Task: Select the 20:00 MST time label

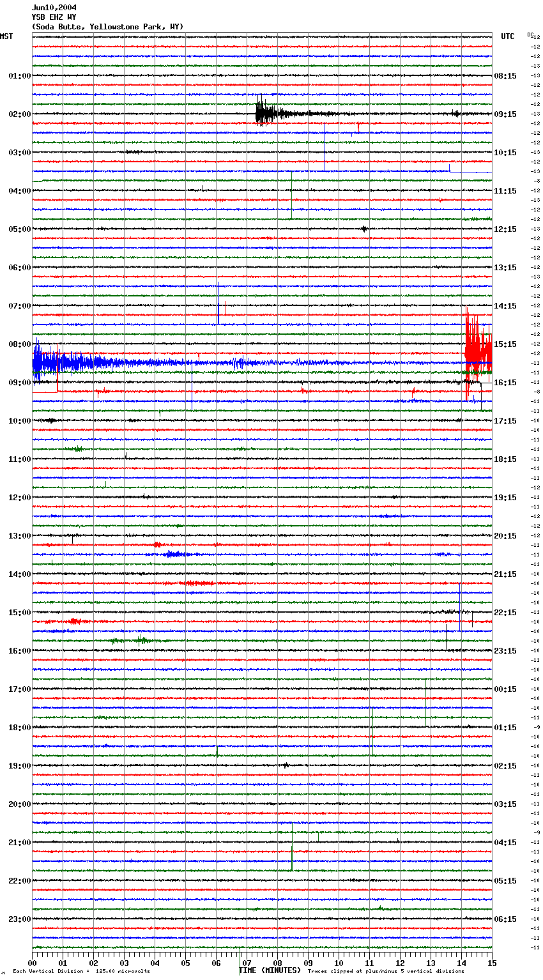Action: pyautogui.click(x=20, y=804)
